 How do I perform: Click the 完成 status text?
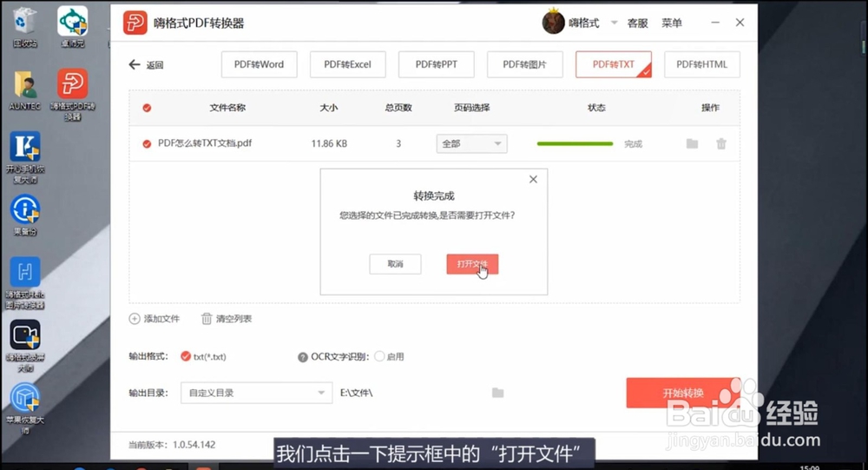click(634, 143)
